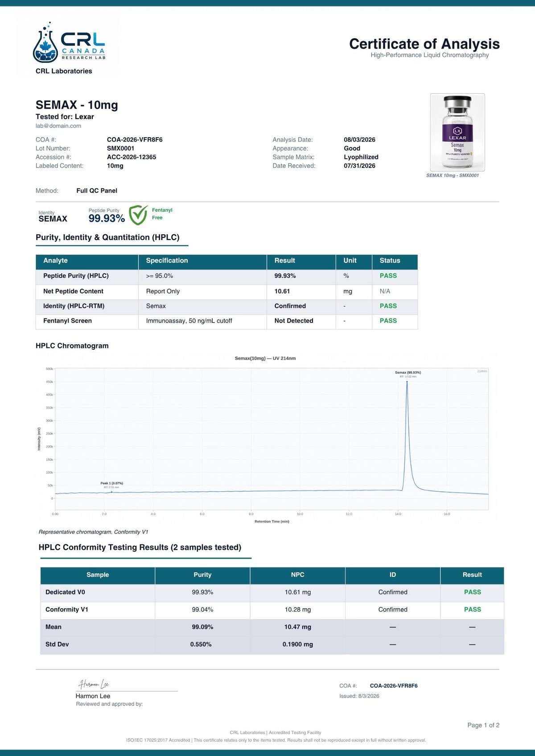
Task: Select 'Representative chromatogram, Conformity V1' caption
Action: pos(93,532)
